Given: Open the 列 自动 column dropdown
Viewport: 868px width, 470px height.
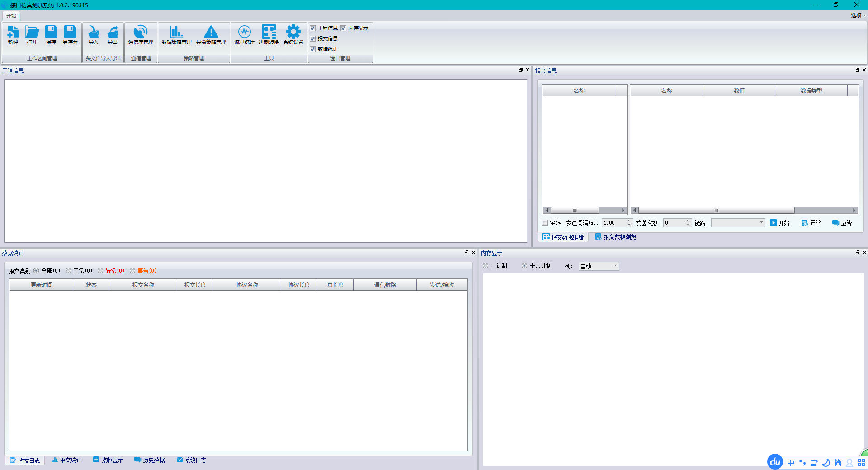Looking at the screenshot, I should (x=615, y=266).
